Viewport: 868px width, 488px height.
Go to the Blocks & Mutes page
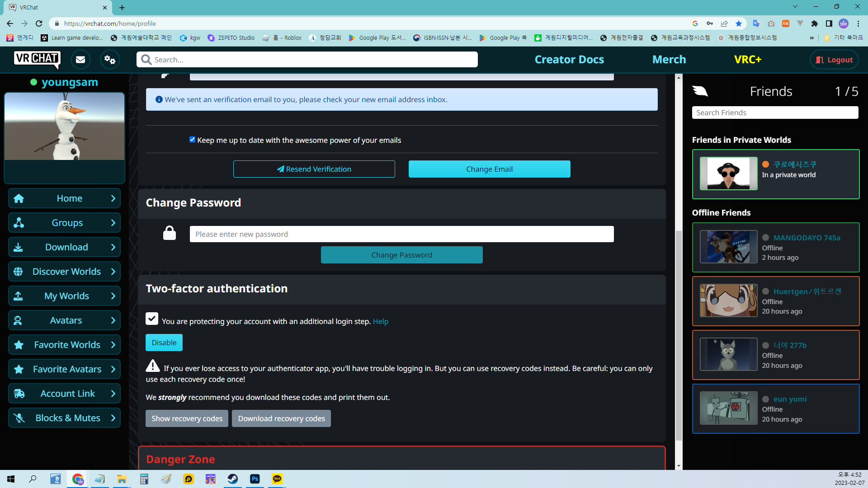(x=64, y=418)
